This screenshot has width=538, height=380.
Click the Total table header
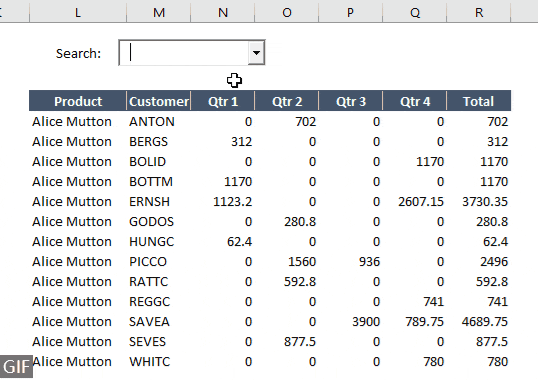point(479,101)
